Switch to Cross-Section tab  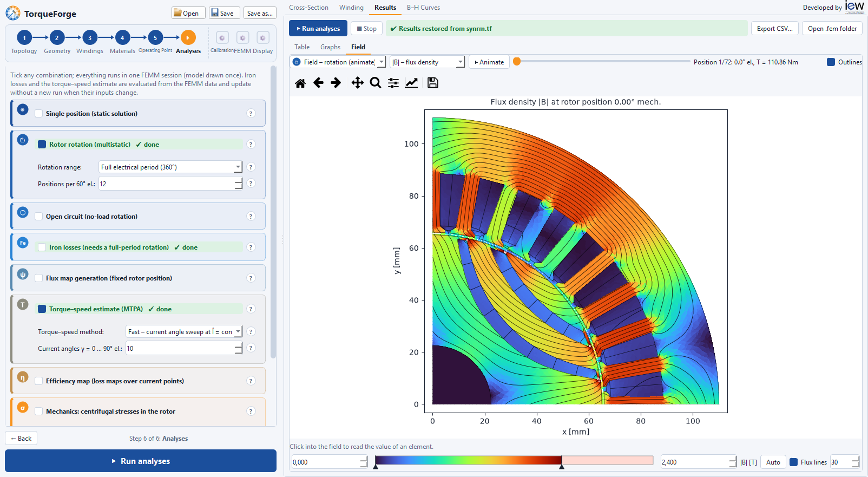pos(308,8)
